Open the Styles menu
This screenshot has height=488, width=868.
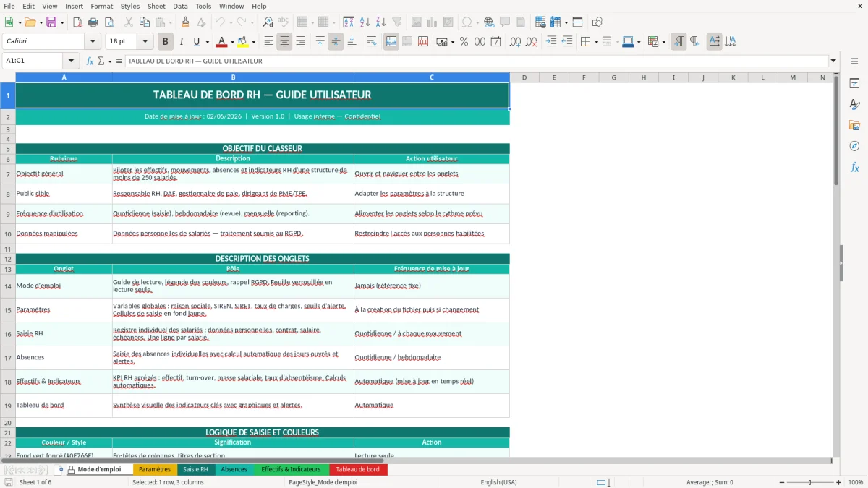coord(130,6)
